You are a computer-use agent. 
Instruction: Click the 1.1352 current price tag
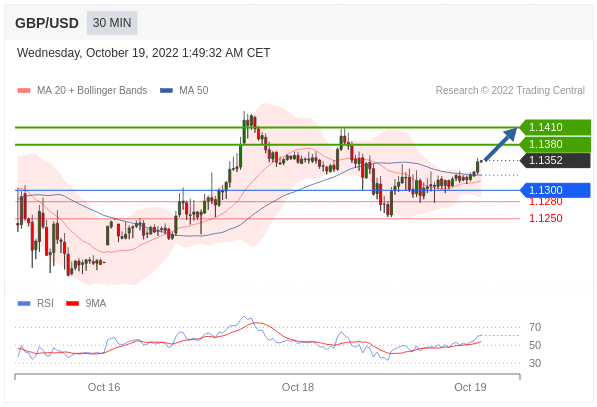pos(555,160)
